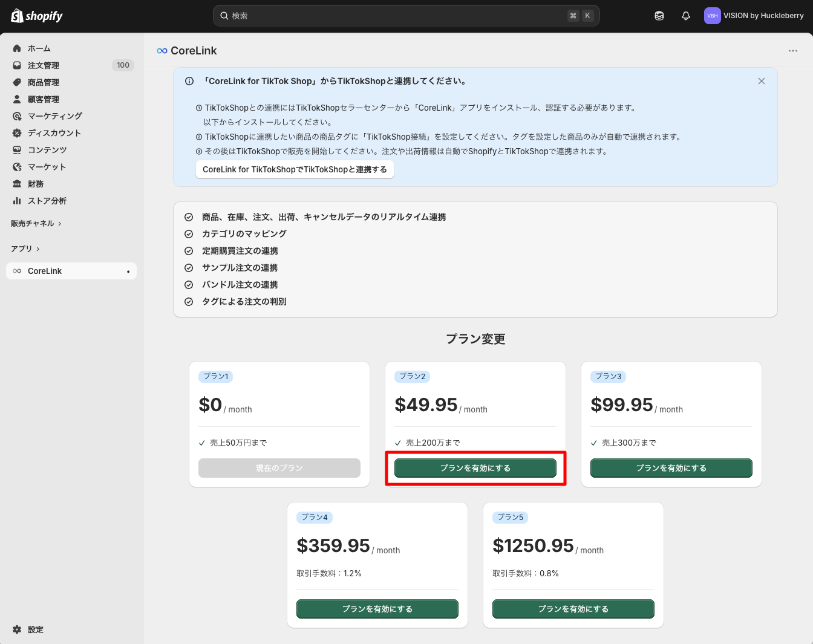Click the 財務 bank icon
Viewport: 813px width, 644px height.
(17, 184)
